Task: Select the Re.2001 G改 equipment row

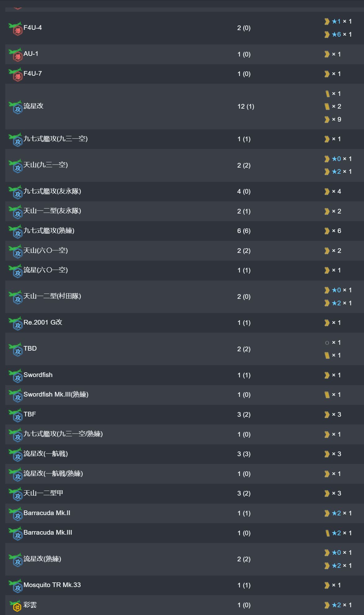Action: pos(184,323)
